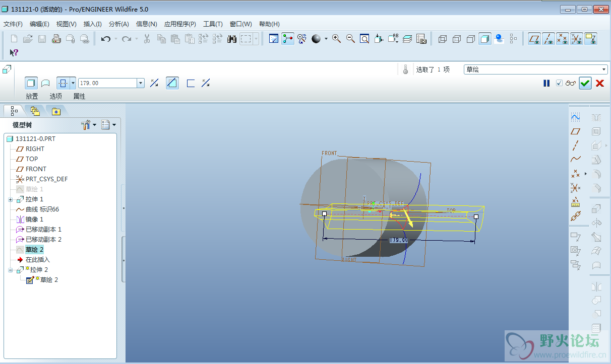Click the eyeglasses feature preview icon
Viewport: 611px width, 364px height.
tap(571, 83)
